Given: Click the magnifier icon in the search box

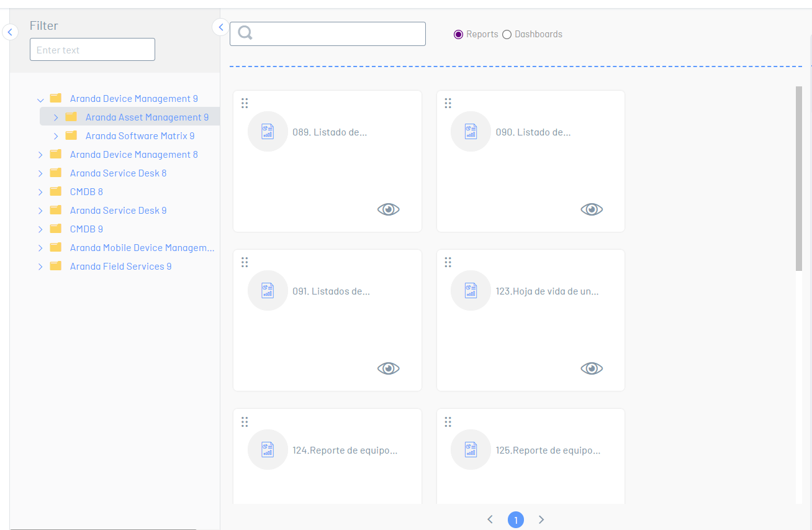Looking at the screenshot, I should point(245,34).
